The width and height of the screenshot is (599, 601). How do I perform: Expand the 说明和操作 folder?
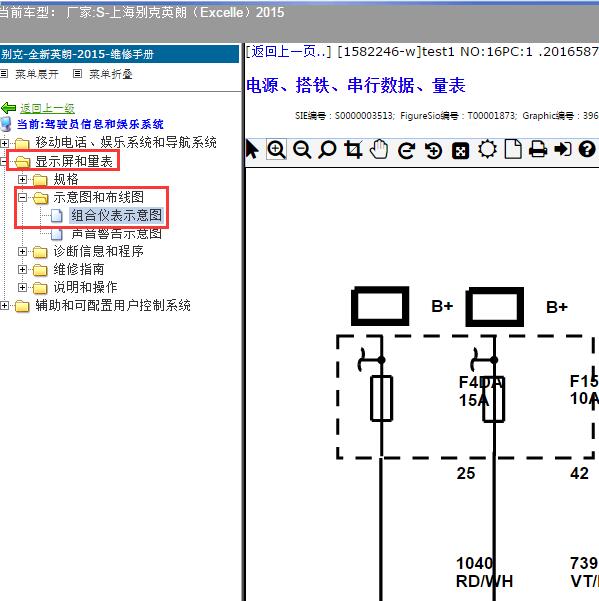tap(22, 287)
